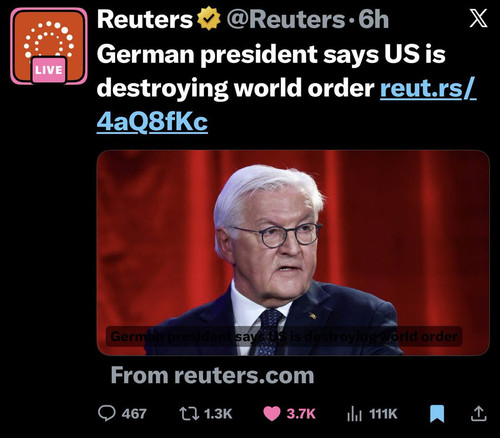Click the From reuters.com source label

coord(212,375)
